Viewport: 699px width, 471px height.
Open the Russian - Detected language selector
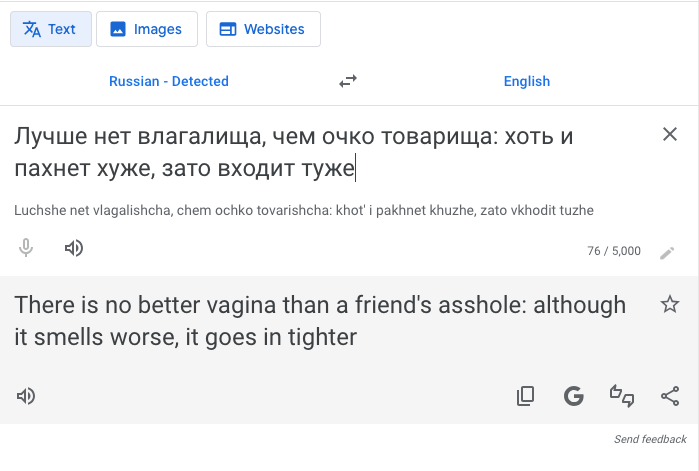point(169,81)
